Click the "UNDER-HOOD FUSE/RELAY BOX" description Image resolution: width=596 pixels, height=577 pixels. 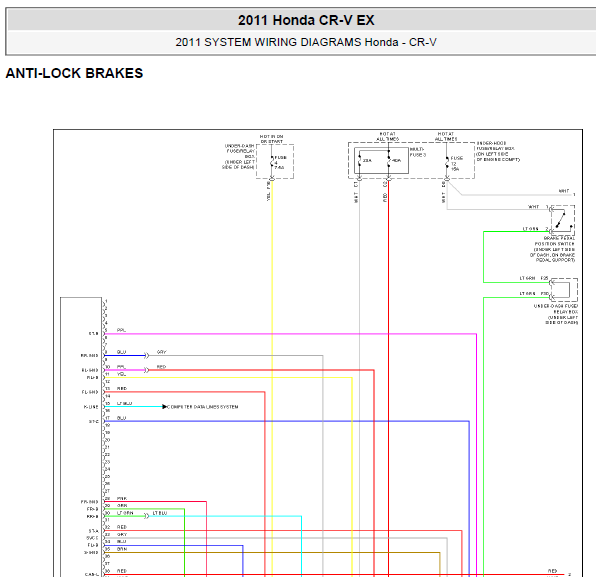point(498,151)
